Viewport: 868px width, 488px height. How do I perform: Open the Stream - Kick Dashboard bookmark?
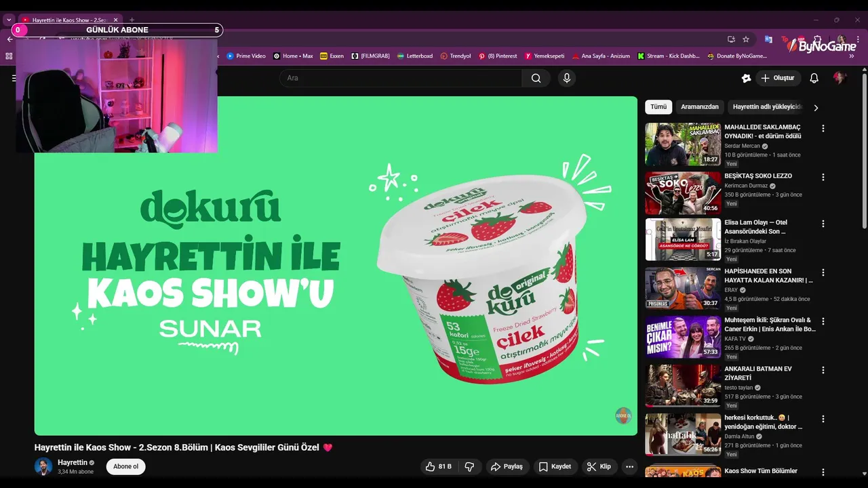pos(669,56)
